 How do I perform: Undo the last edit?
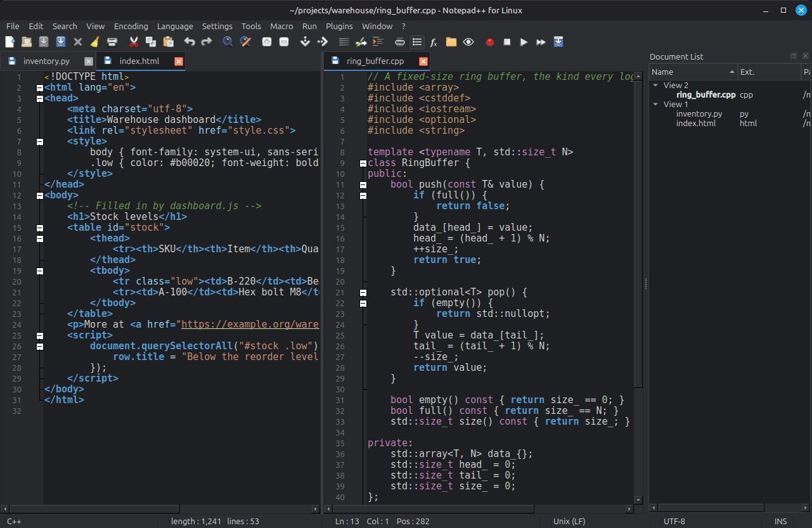190,42
